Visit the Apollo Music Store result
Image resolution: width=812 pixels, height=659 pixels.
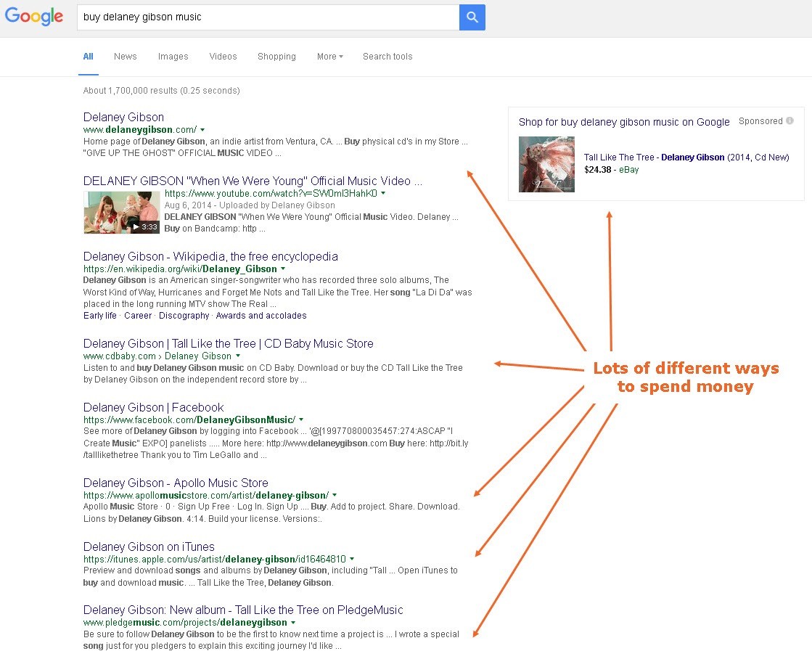coord(176,483)
